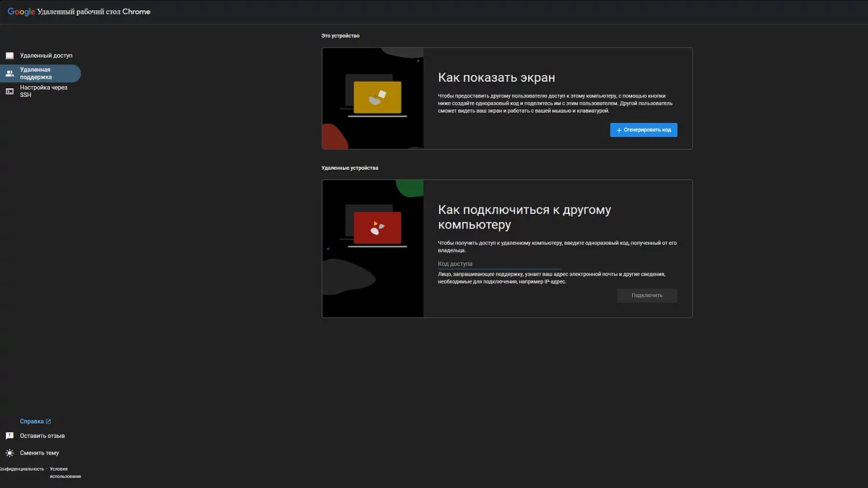This screenshot has width=868, height=488.
Task: Toggle theme via Сменить тему label
Action: (39, 453)
